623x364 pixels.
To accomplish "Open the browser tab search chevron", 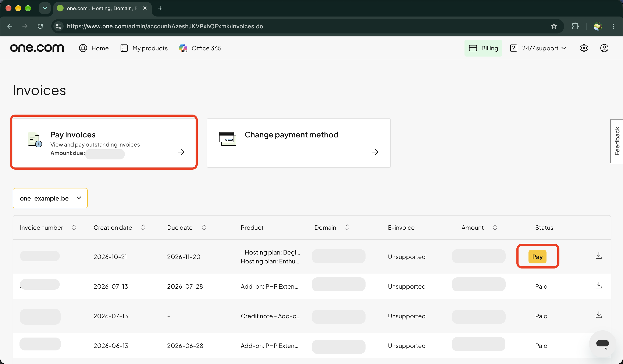I will 45,8.
